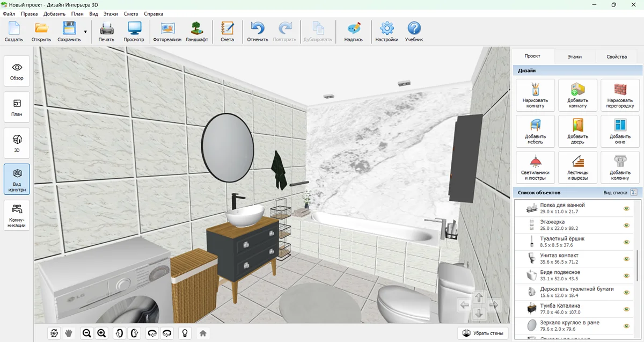The height and width of the screenshot is (342, 644).
Task: Open the Просмотр preview monitor icon
Action: click(134, 32)
